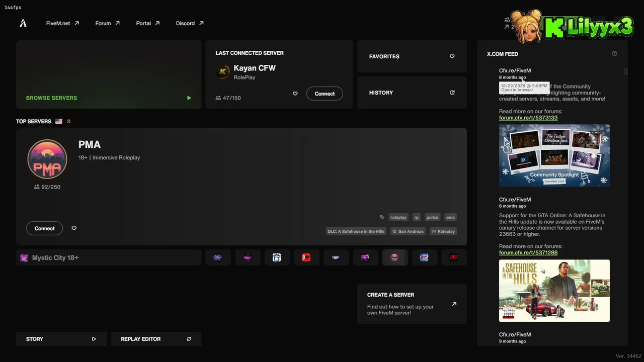Favorite the PMA server with its heart icon
Image resolution: width=644 pixels, height=362 pixels.
74,228
